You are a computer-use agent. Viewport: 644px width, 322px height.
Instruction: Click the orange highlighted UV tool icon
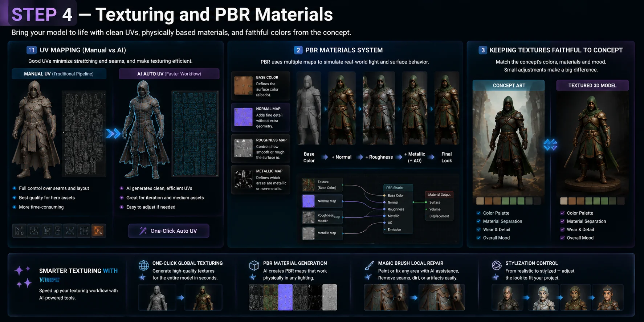tap(98, 231)
